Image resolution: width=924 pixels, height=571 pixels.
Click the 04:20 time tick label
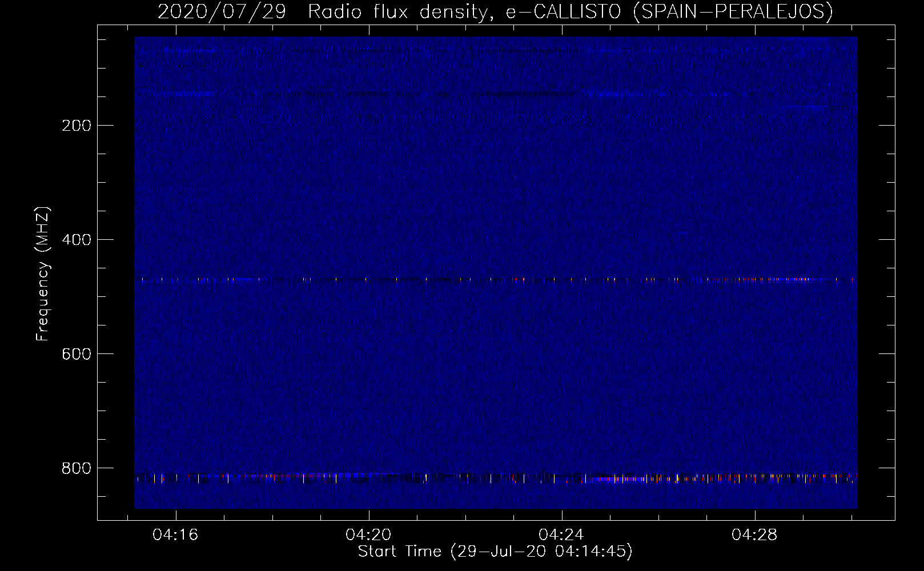[368, 534]
